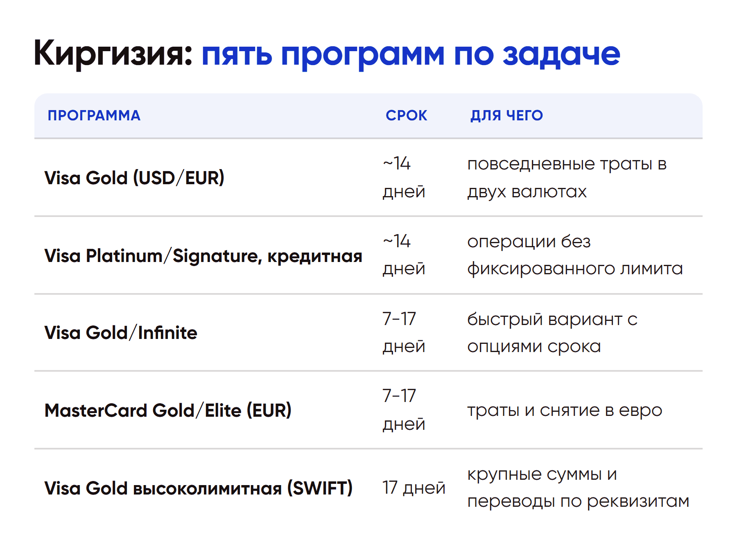The image size is (737, 560).
Task: Click the ~14 дней term for Visa Platinum/Signature
Action: [404, 255]
